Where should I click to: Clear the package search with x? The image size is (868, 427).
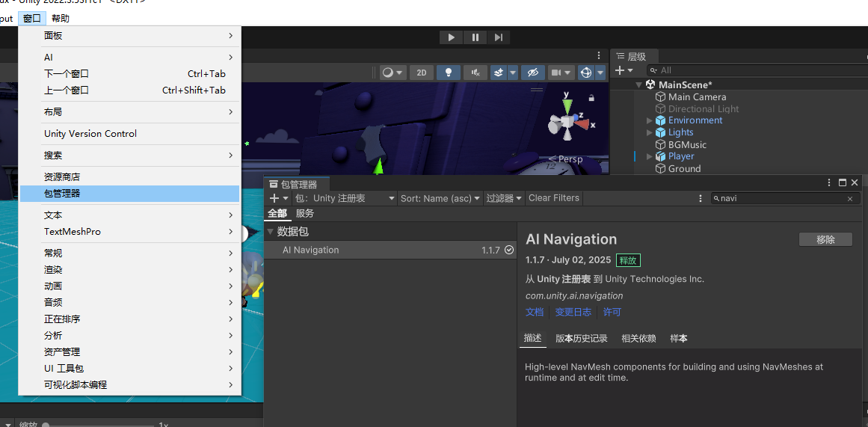(x=850, y=199)
